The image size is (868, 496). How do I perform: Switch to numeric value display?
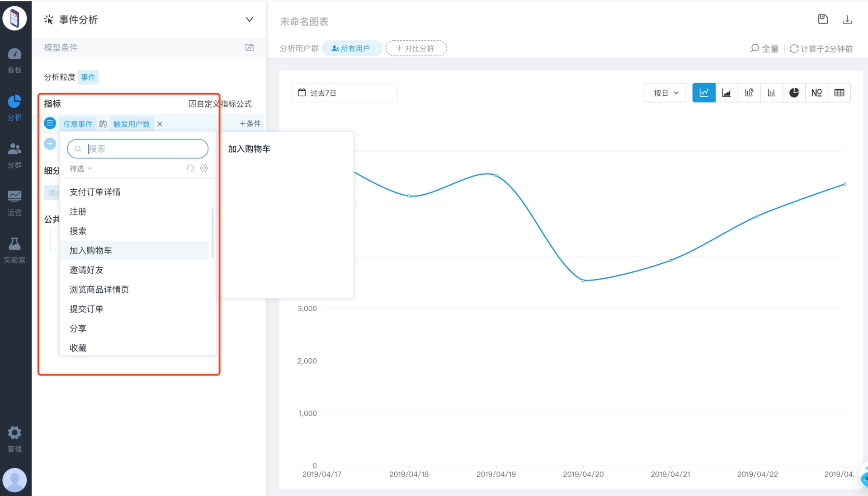(816, 92)
